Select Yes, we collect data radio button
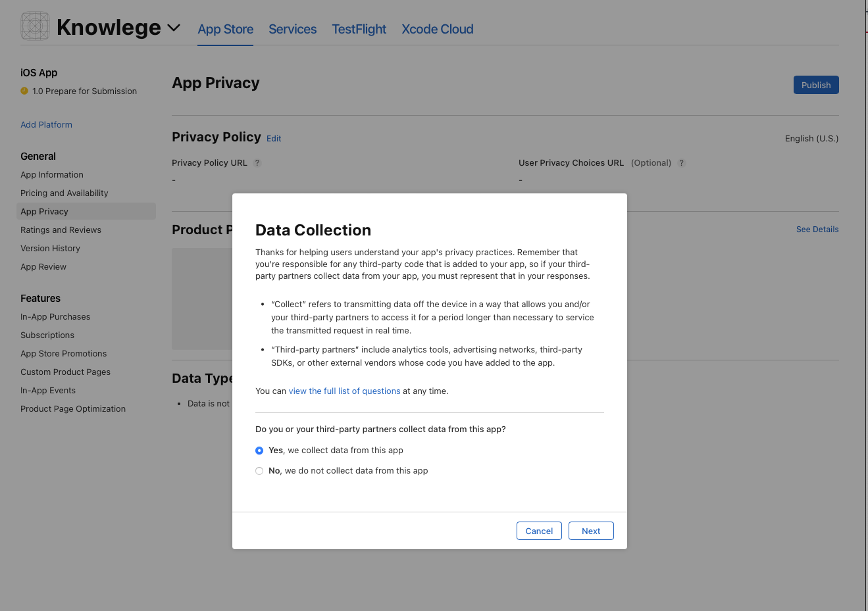 coord(259,451)
